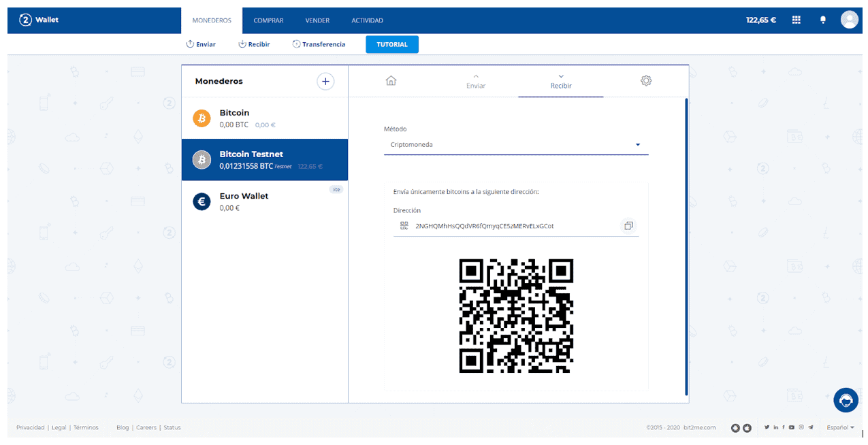Add a new wallet with plus button
868x445 pixels.
325,82
